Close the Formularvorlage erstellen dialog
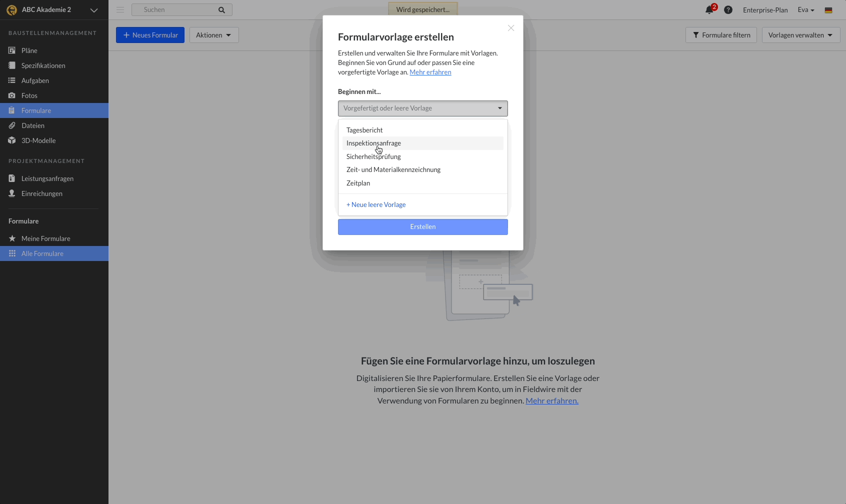846x504 pixels. pyautogui.click(x=510, y=28)
